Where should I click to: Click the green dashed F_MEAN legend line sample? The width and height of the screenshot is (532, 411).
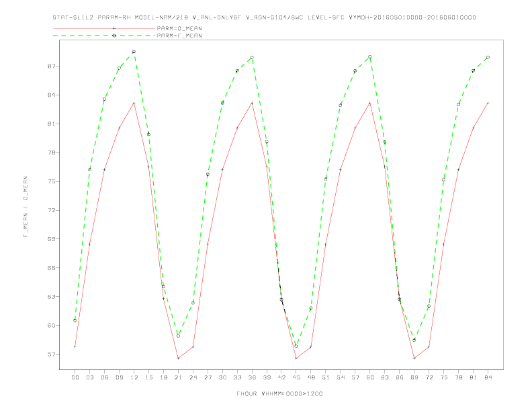[x=104, y=36]
